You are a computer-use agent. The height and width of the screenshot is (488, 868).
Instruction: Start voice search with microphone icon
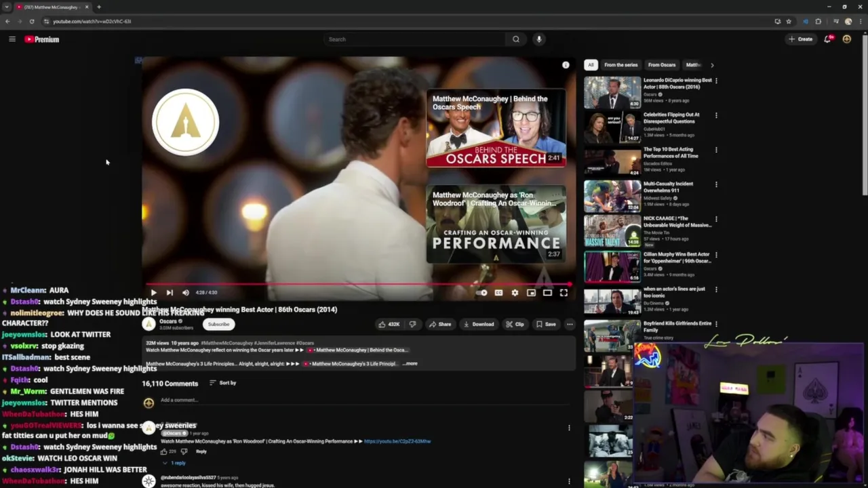click(539, 39)
